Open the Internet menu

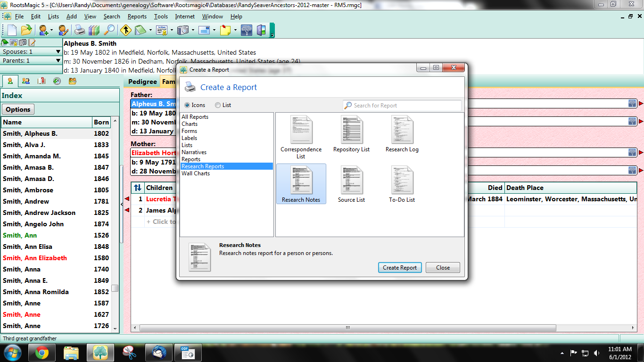tap(185, 16)
